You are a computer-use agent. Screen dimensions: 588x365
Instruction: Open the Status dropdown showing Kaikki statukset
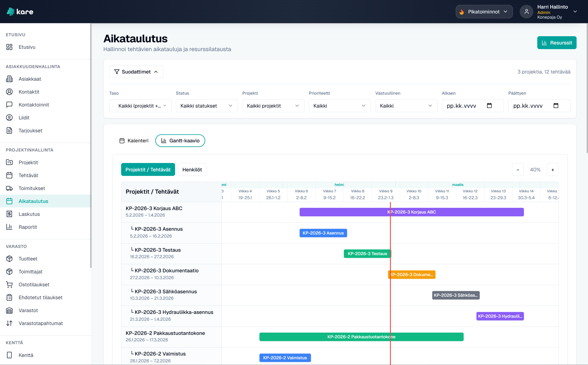click(207, 106)
